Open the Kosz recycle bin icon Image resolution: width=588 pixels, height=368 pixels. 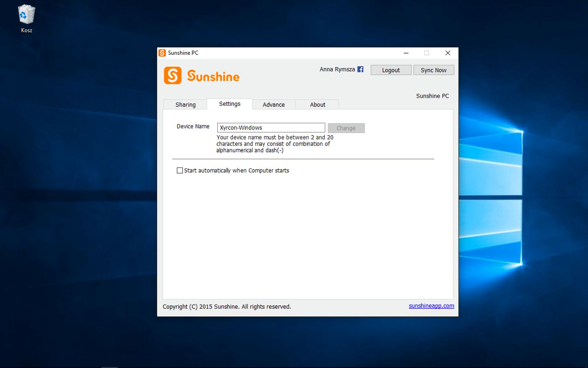click(x=26, y=19)
